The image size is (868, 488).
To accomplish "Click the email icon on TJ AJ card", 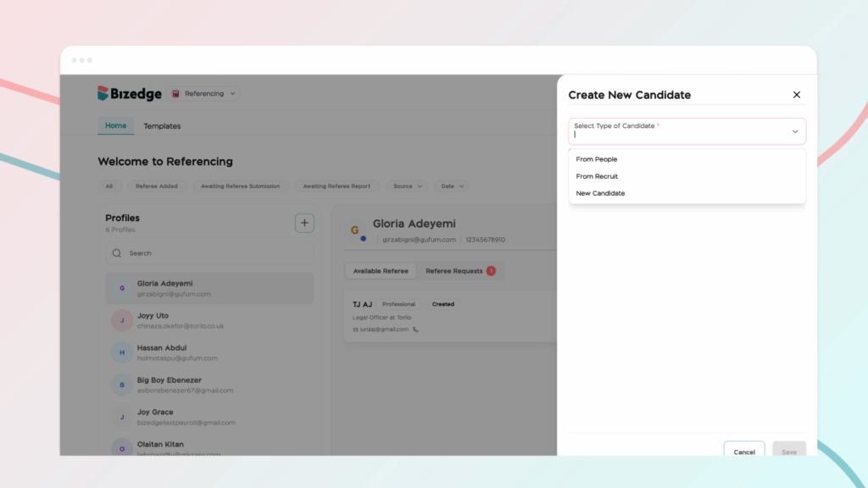I will click(x=355, y=330).
